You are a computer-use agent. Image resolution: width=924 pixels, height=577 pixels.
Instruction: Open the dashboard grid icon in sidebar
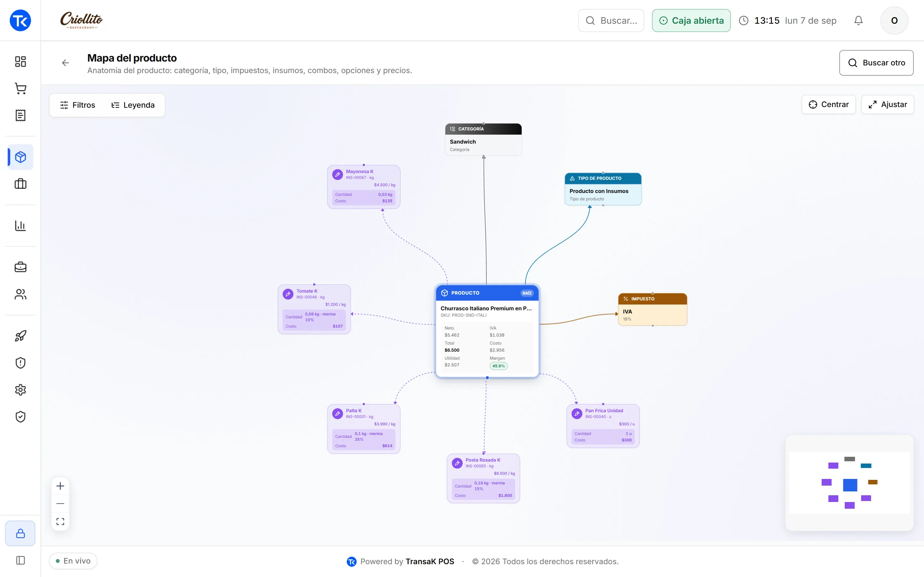(x=20, y=62)
